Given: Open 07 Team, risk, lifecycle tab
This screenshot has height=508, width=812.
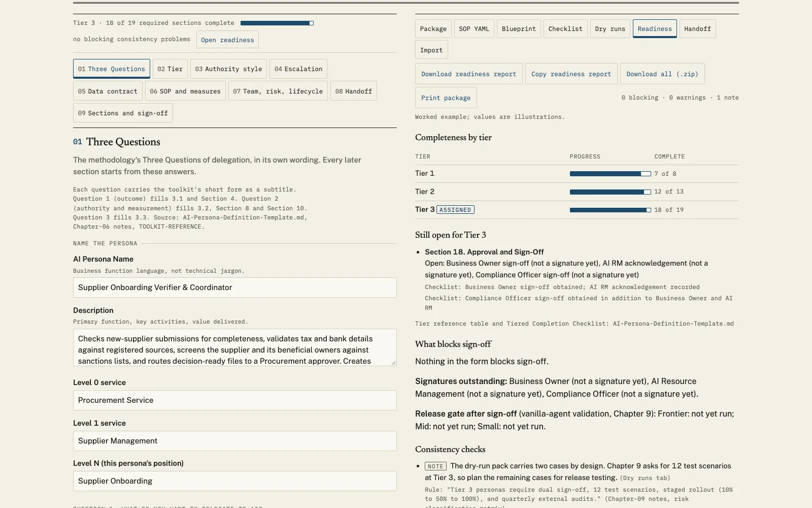Looking at the screenshot, I should point(278,91).
